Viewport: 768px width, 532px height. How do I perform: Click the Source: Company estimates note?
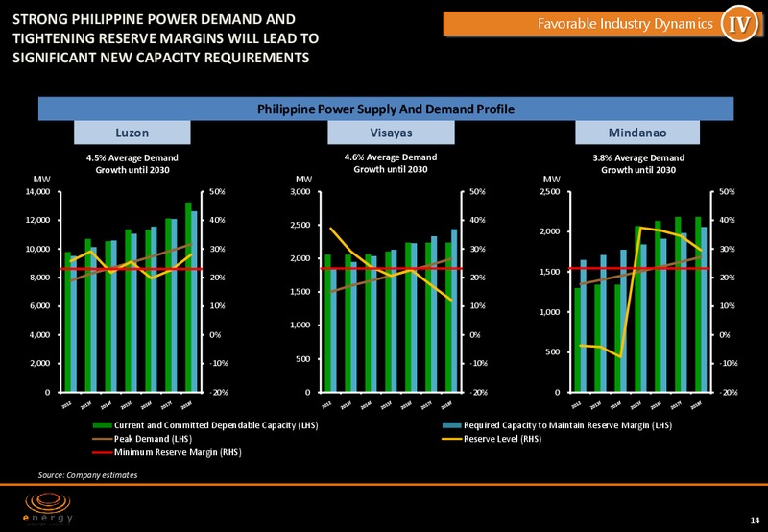click(x=87, y=475)
